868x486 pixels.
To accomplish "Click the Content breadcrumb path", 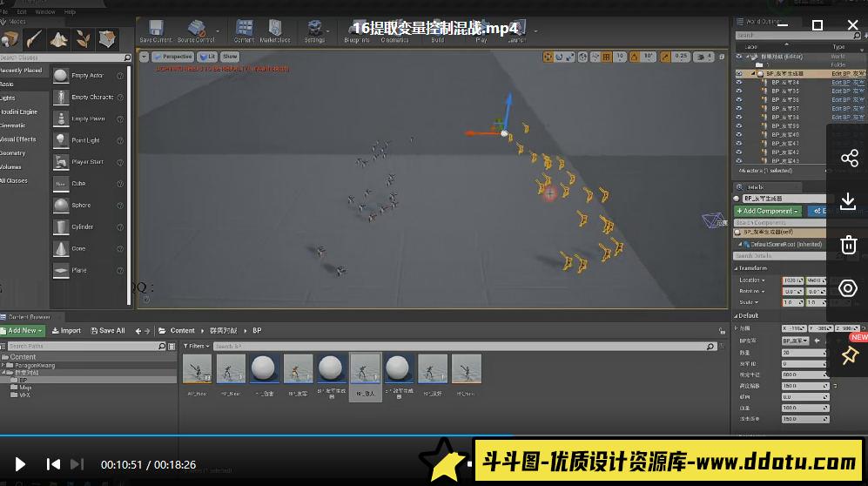I will [x=182, y=330].
